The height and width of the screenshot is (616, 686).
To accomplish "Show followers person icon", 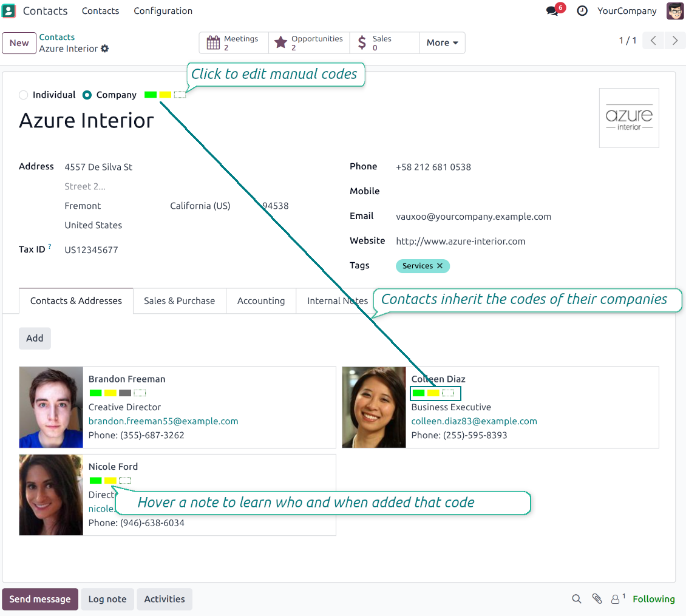I will click(617, 599).
